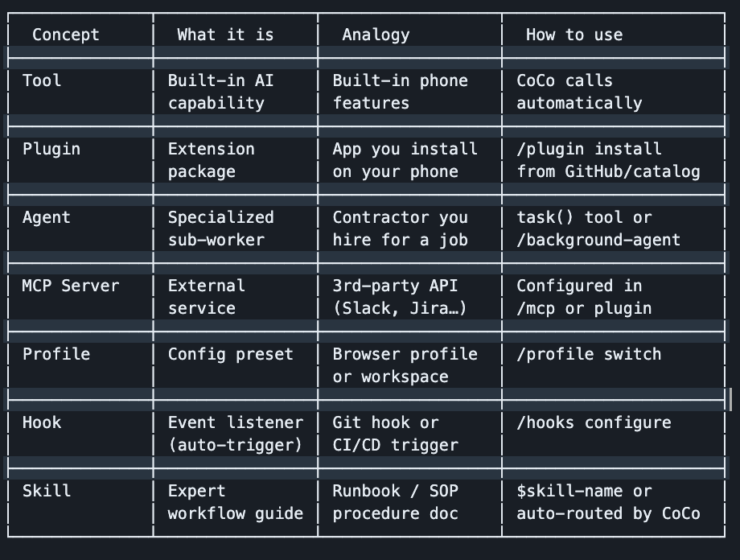
Task: Click the '/profile switch' command
Action: click(589, 354)
